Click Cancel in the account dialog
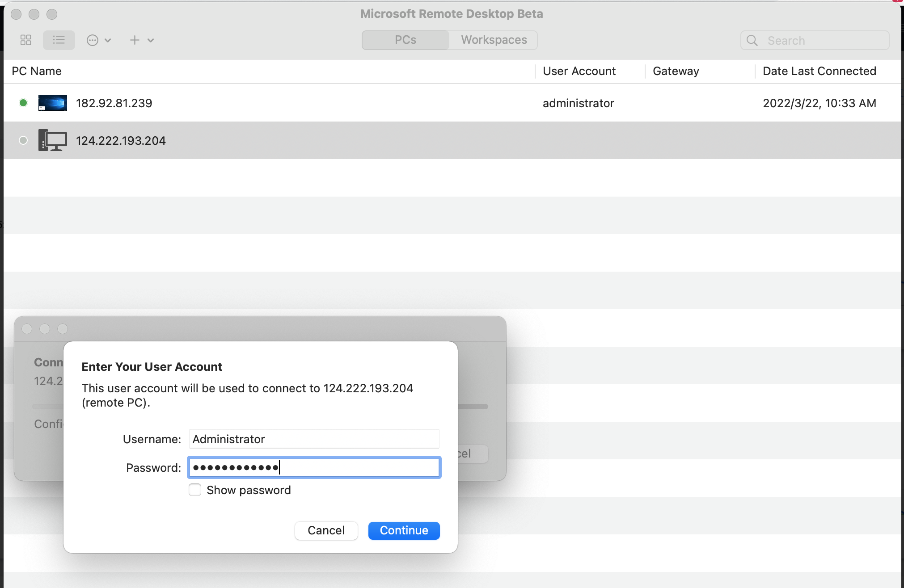904x588 pixels. [326, 530]
